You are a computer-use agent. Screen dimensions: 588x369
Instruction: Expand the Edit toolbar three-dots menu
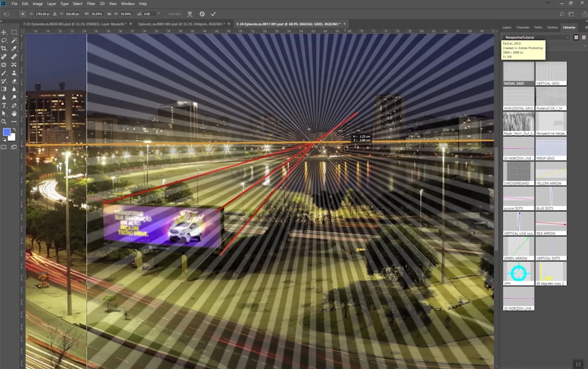[14, 122]
